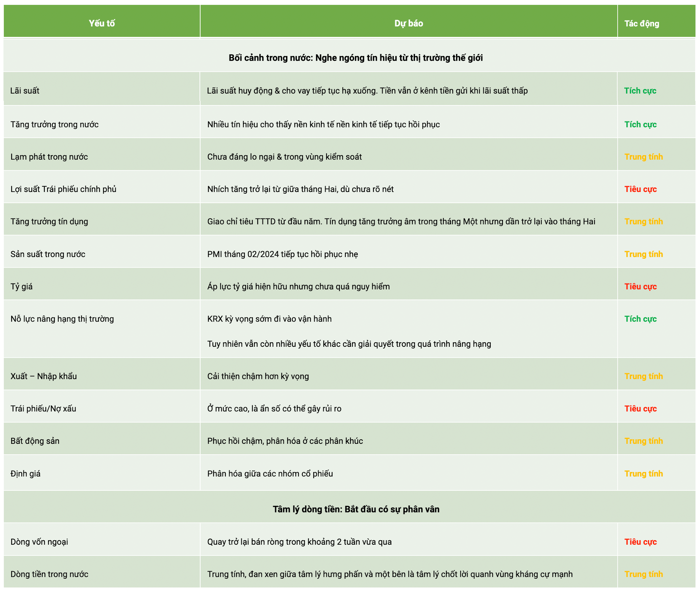
Task: Click the 'Dự báo' column header
Action: 408,23
